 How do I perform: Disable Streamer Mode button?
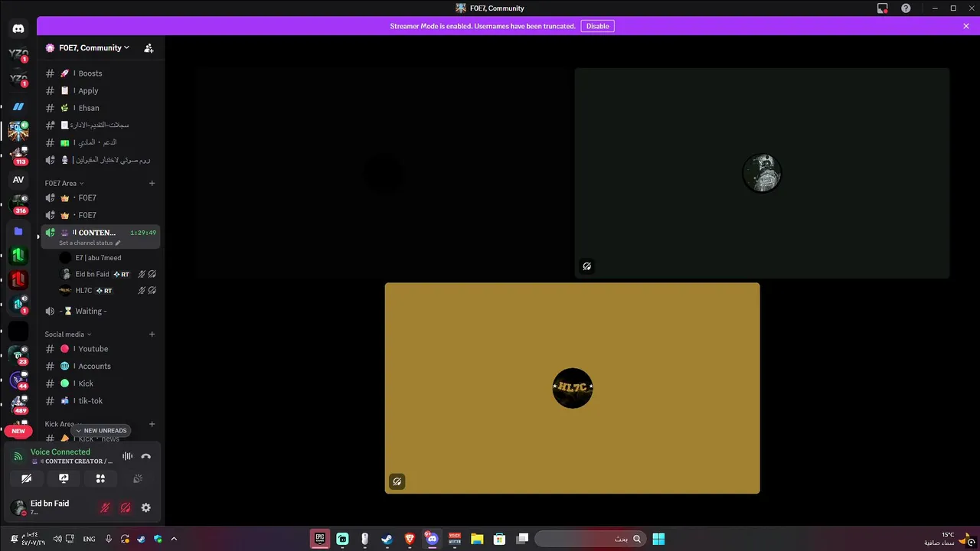point(598,26)
